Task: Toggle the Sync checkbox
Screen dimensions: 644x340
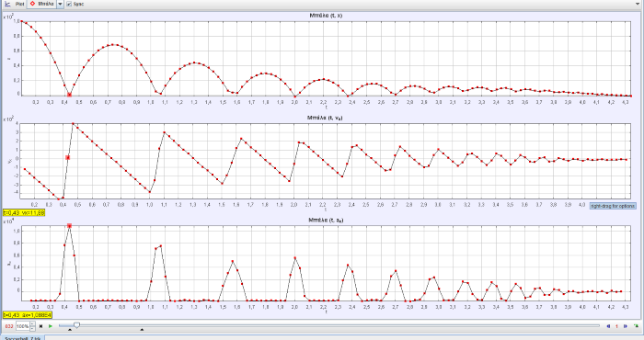Action: tap(69, 4)
